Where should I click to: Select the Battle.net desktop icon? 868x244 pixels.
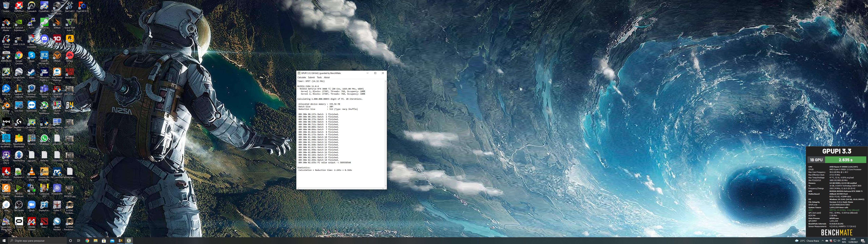pos(6,90)
